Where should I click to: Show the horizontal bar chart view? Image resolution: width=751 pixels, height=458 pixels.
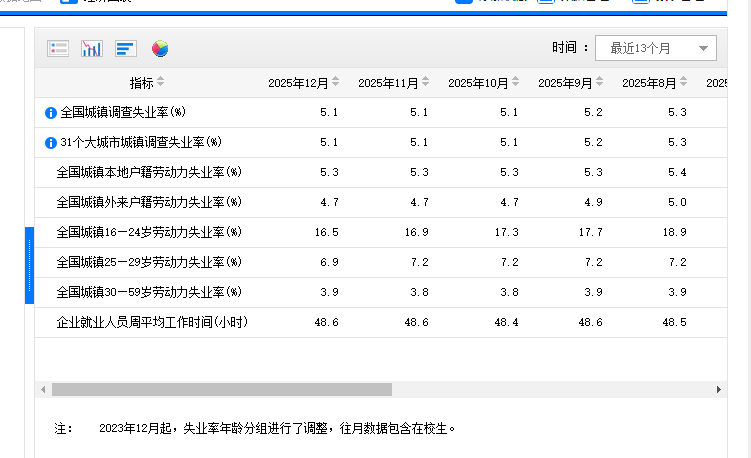click(x=126, y=48)
